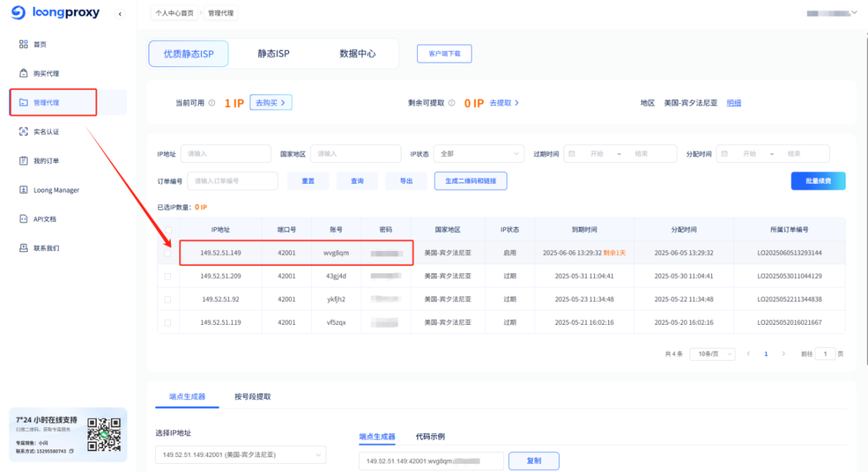Check the row for IP 149.52.51.119
Viewport: 868px width, 472px height.
click(x=168, y=323)
